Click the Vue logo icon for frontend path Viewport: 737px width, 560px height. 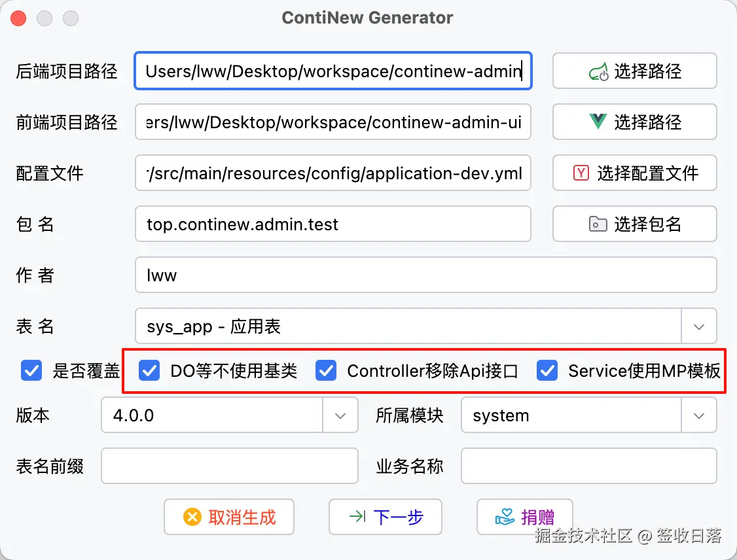point(598,122)
